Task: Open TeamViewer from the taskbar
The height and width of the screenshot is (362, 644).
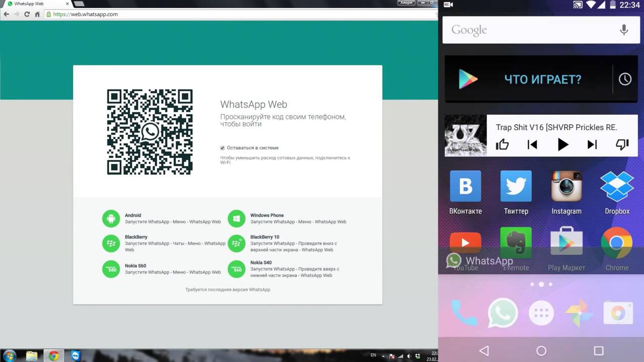Action: tap(75, 356)
